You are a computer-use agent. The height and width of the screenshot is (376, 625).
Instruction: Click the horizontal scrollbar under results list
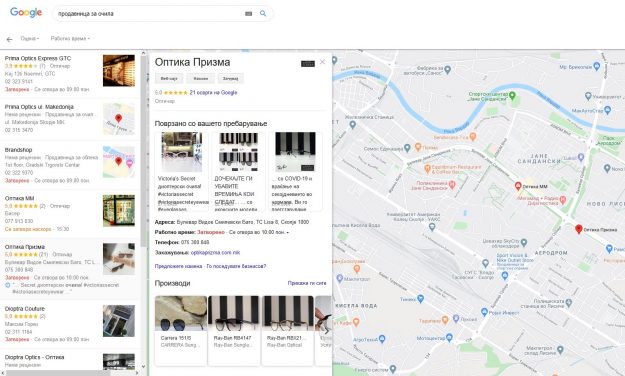click(58, 373)
